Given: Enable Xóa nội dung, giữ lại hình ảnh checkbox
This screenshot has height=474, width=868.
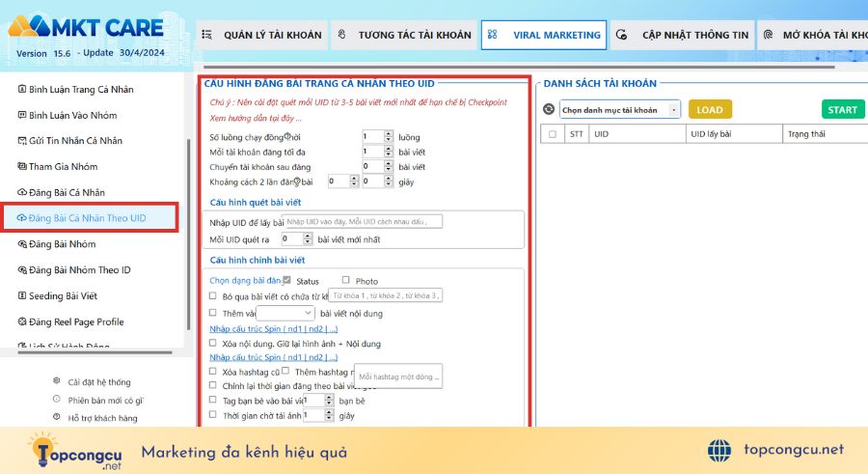Looking at the screenshot, I should tap(212, 343).
